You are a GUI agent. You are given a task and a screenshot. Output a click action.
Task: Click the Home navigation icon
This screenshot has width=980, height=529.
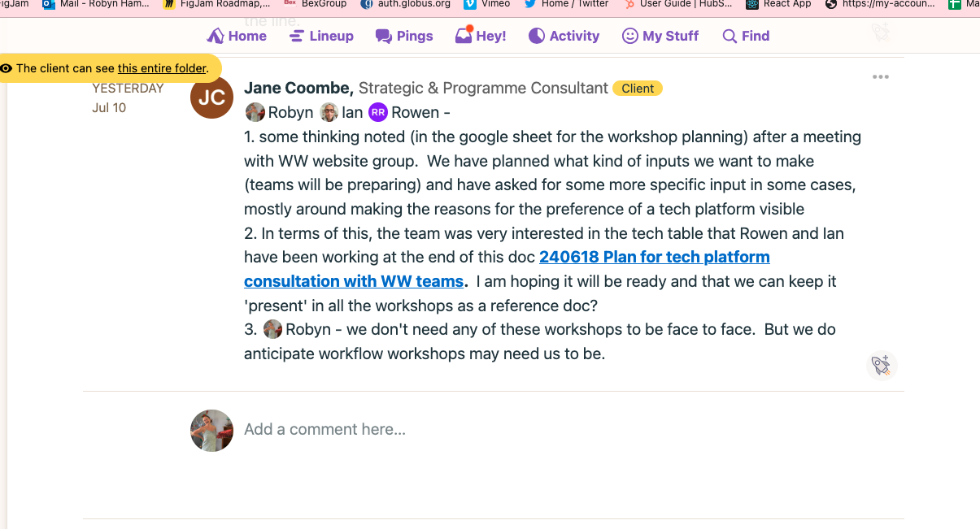pyautogui.click(x=216, y=36)
